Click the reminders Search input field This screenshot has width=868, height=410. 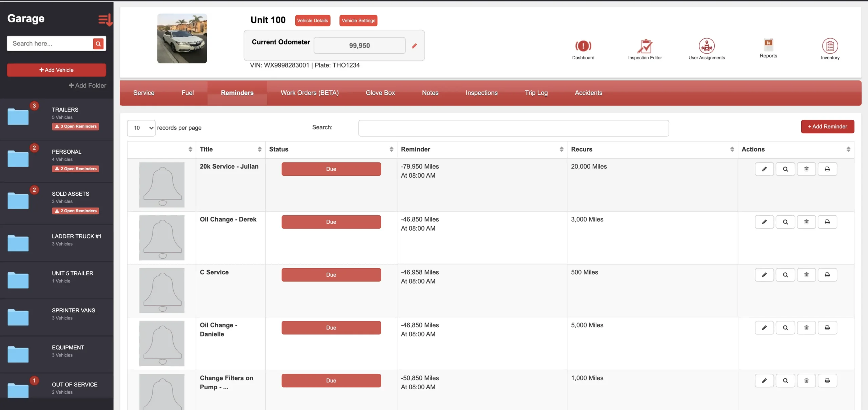[x=513, y=128]
